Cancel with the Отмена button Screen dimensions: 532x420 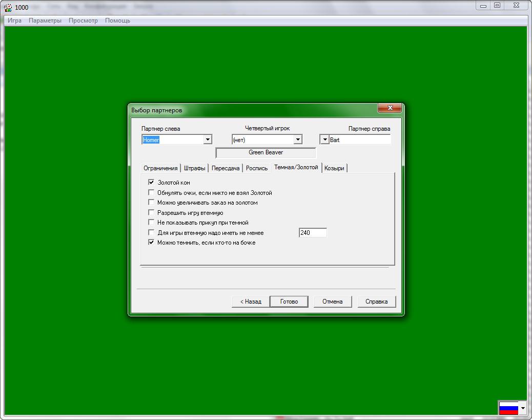point(333,302)
